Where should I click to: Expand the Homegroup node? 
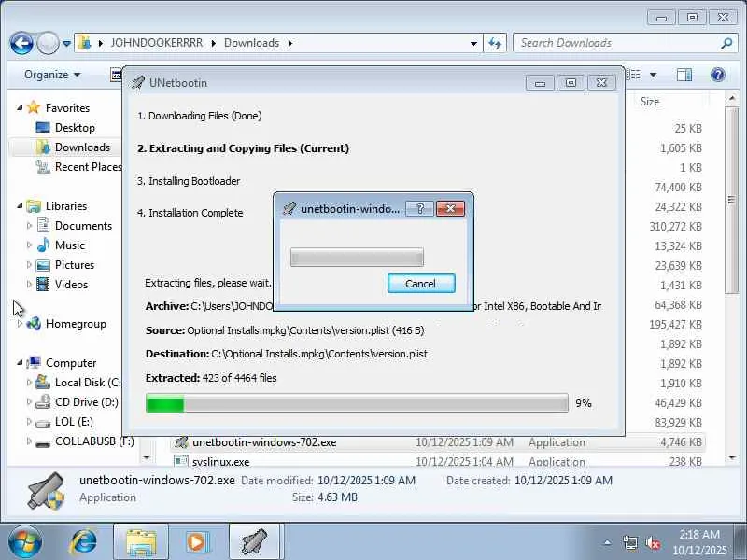20,324
